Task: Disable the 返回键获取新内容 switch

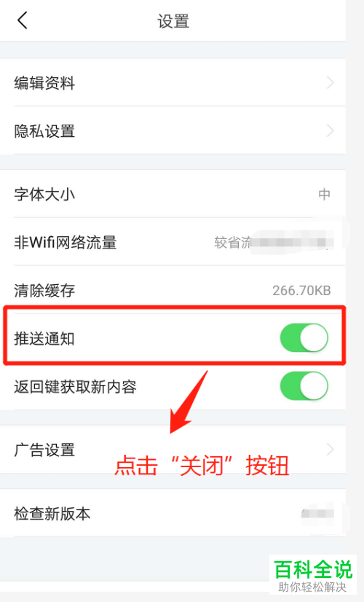Action: pyautogui.click(x=304, y=386)
